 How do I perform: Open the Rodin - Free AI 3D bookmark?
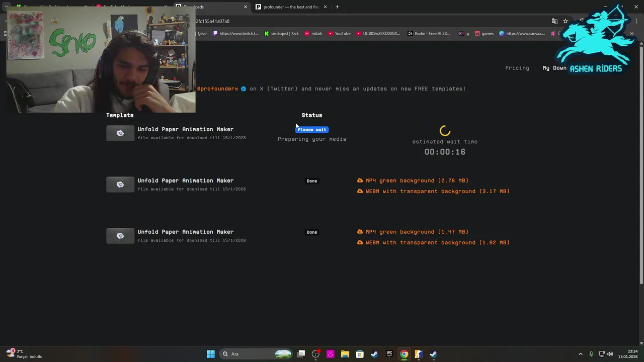tap(430, 34)
